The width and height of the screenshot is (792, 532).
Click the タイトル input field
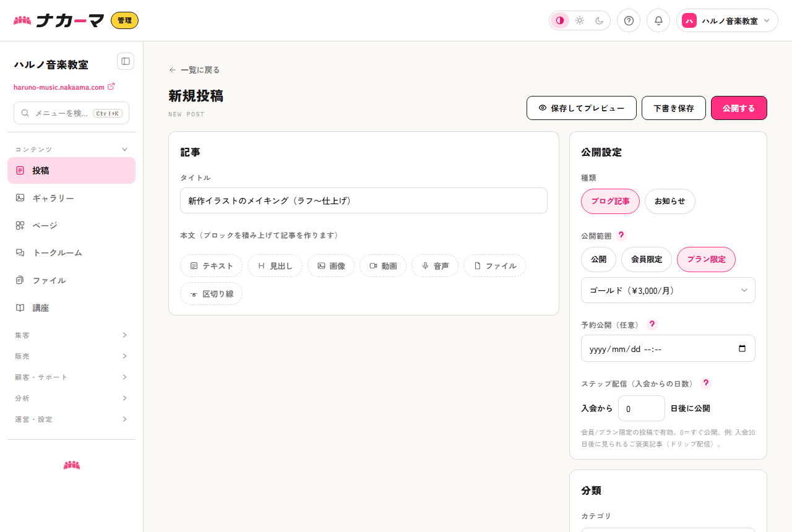click(364, 200)
